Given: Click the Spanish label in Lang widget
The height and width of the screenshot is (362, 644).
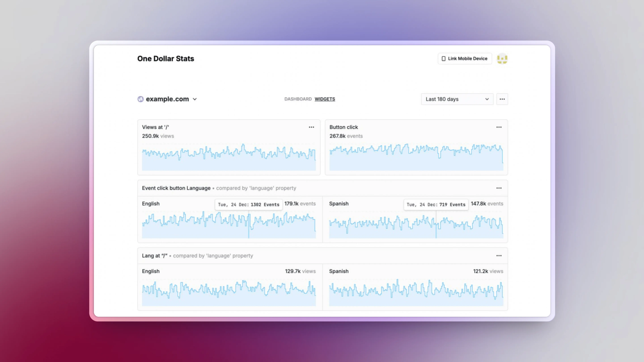Looking at the screenshot, I should [x=339, y=271].
